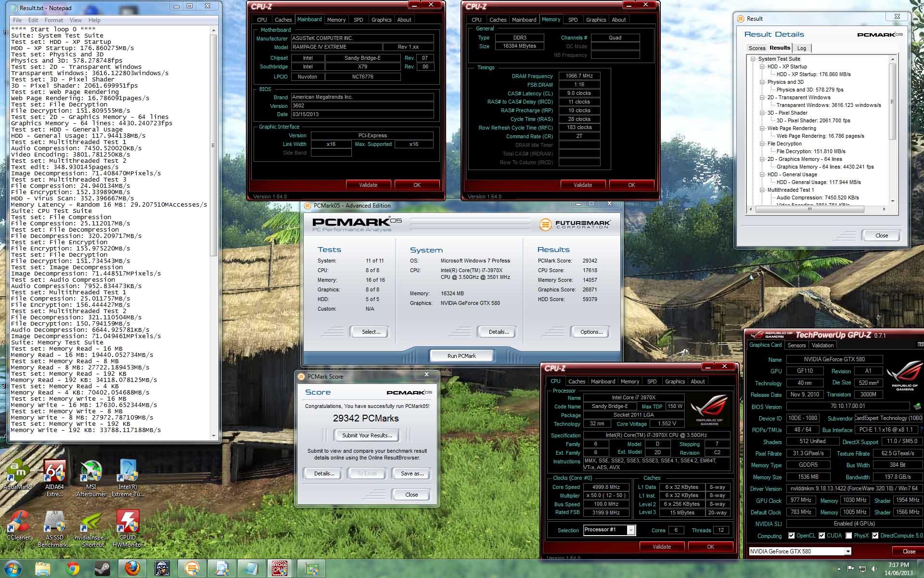
Task: Click the Notepad vertical scrollbar thumb
Action: pyautogui.click(x=213, y=145)
